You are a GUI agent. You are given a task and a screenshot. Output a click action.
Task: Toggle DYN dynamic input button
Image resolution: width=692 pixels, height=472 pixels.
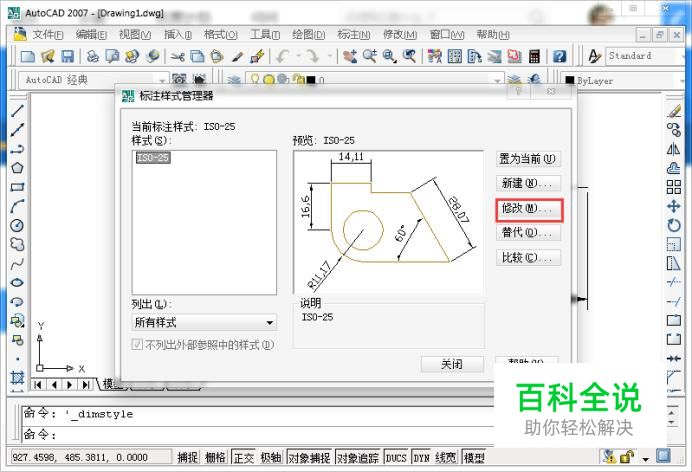tap(421, 457)
